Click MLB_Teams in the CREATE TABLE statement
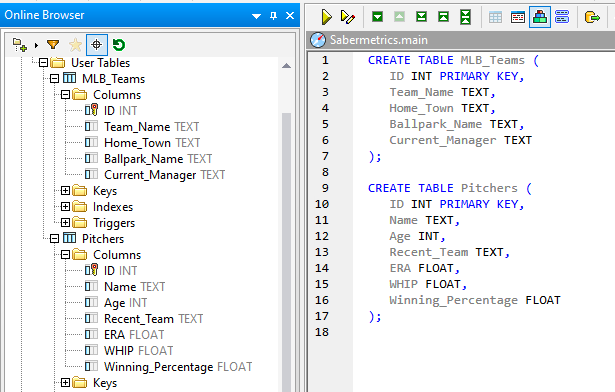 [492, 60]
